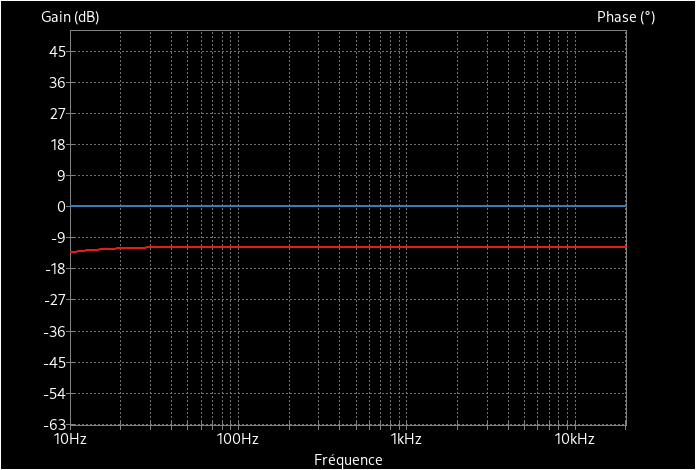Click the -63 dB gain tick label
Viewport: 696px width, 470px height.
(54, 424)
